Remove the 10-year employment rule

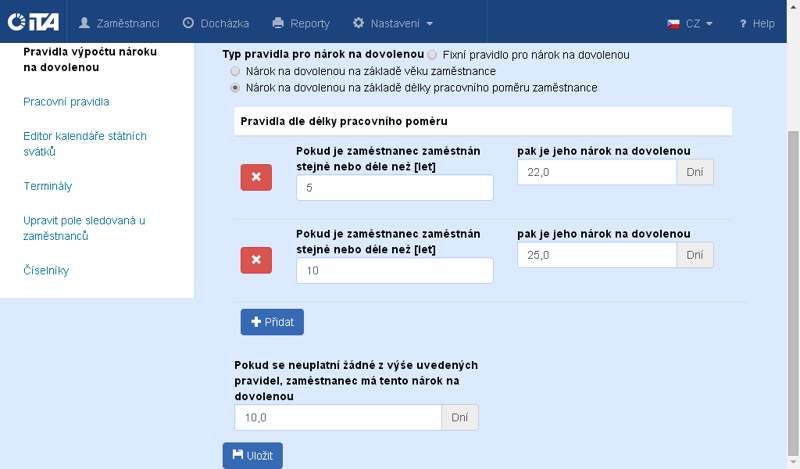pyautogui.click(x=256, y=260)
